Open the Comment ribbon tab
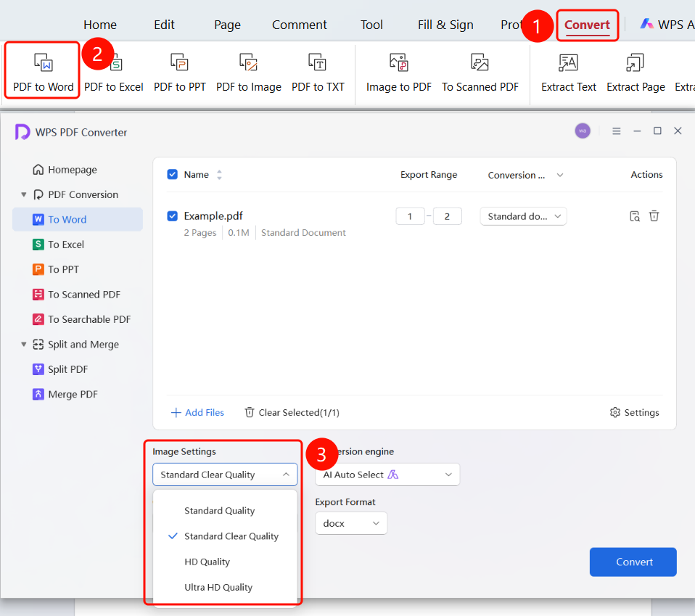The image size is (695, 616). [299, 25]
